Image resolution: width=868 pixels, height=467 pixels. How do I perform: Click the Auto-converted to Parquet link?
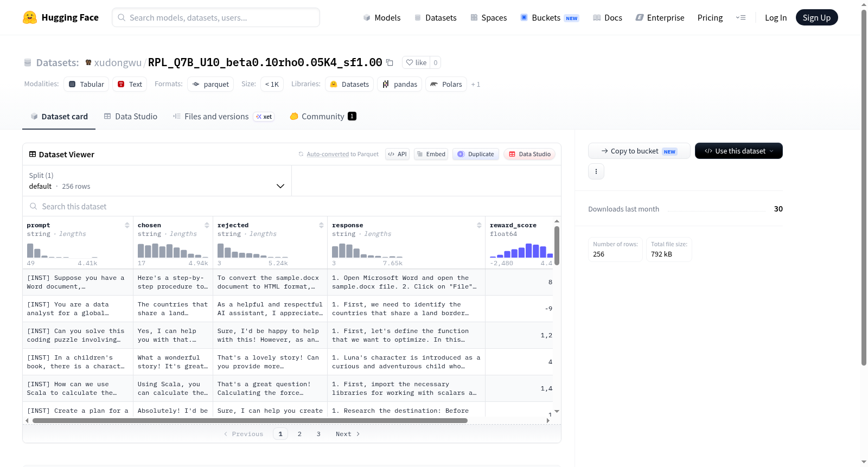tap(328, 154)
